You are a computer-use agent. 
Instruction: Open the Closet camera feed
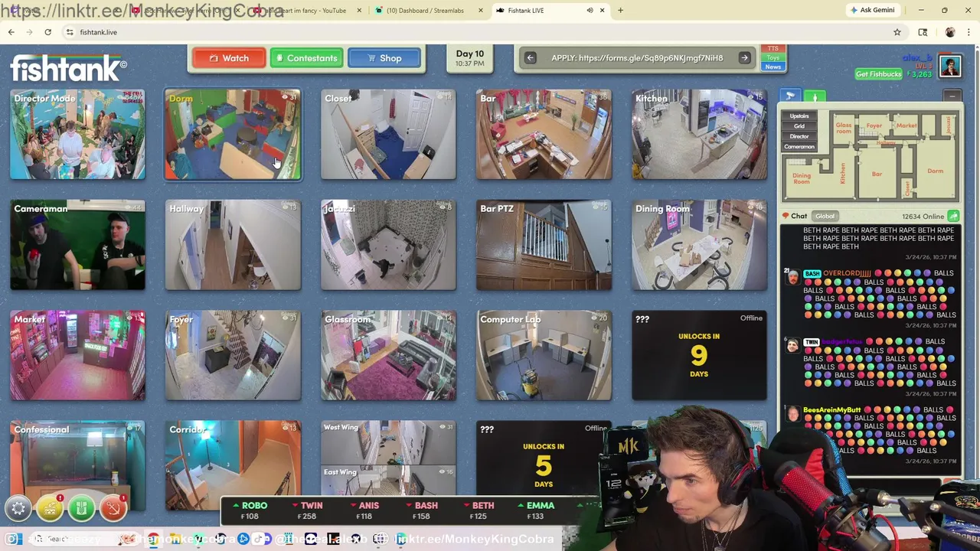click(x=388, y=135)
